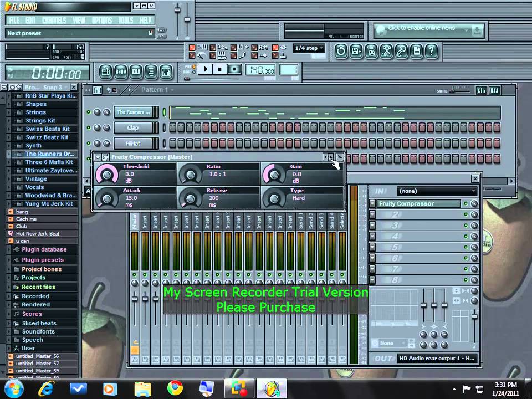
Task: Click the stop playback button
Action: click(220, 70)
